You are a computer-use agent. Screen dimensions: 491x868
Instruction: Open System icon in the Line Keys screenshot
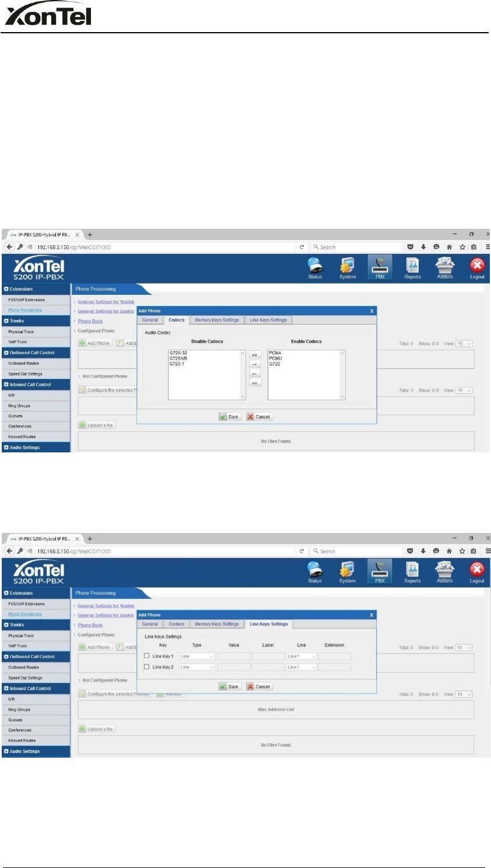pyautogui.click(x=348, y=571)
